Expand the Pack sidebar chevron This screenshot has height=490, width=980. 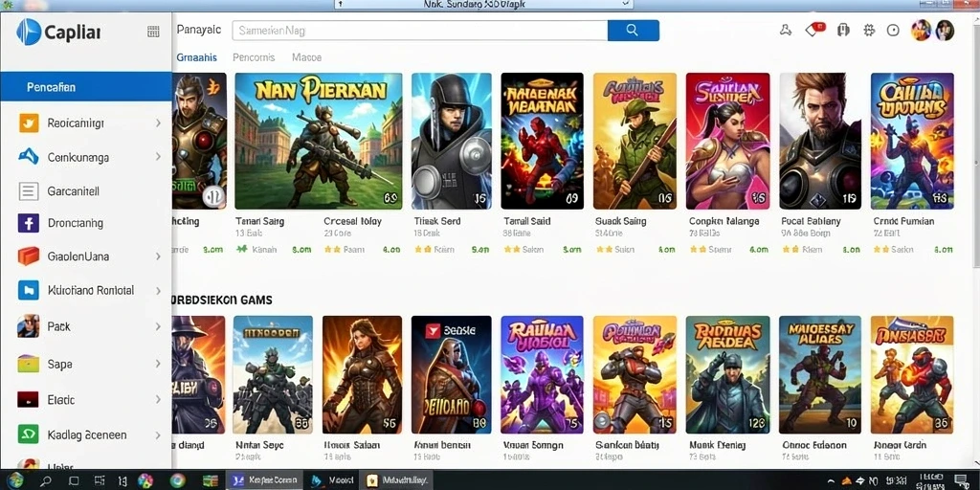(x=158, y=326)
